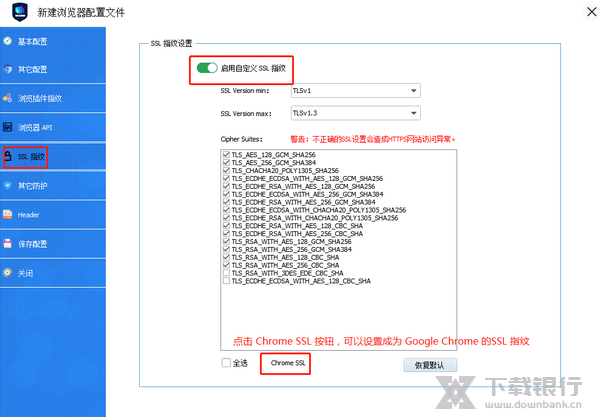
Task: Click the compass icon beside 基本配置
Action: click(x=8, y=41)
